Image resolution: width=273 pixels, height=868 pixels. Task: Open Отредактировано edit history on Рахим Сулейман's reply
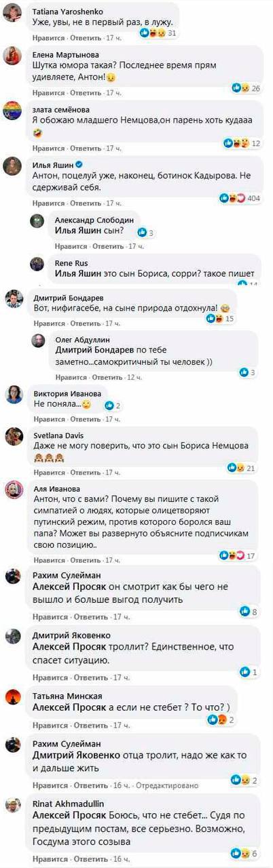[x=168, y=786]
